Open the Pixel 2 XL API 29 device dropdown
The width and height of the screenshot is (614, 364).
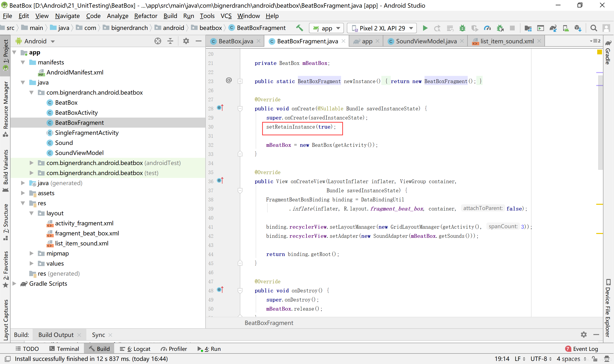[382, 28]
